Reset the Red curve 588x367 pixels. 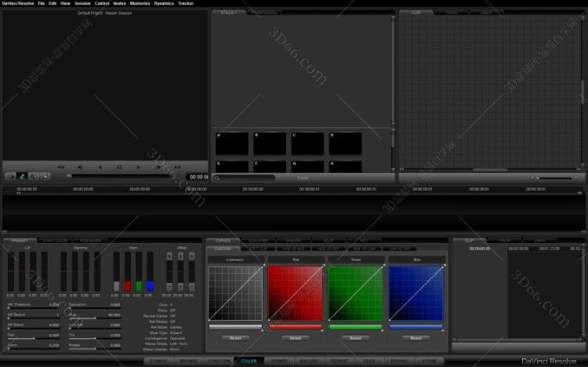pyautogui.click(x=296, y=338)
